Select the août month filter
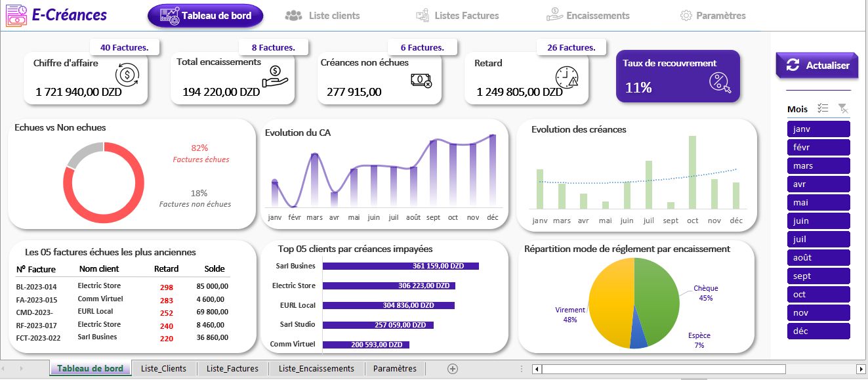 pyautogui.click(x=818, y=258)
